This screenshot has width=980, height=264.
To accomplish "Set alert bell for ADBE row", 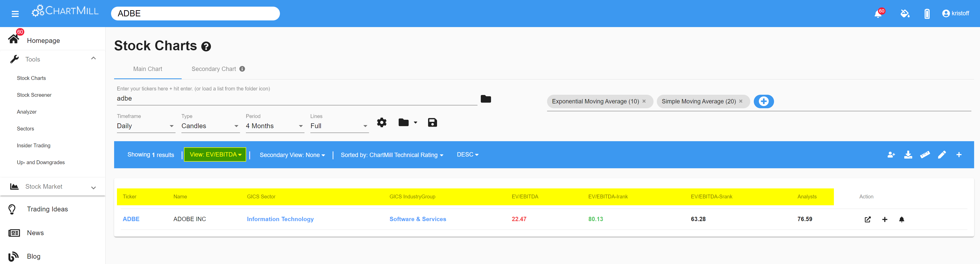I will (901, 220).
